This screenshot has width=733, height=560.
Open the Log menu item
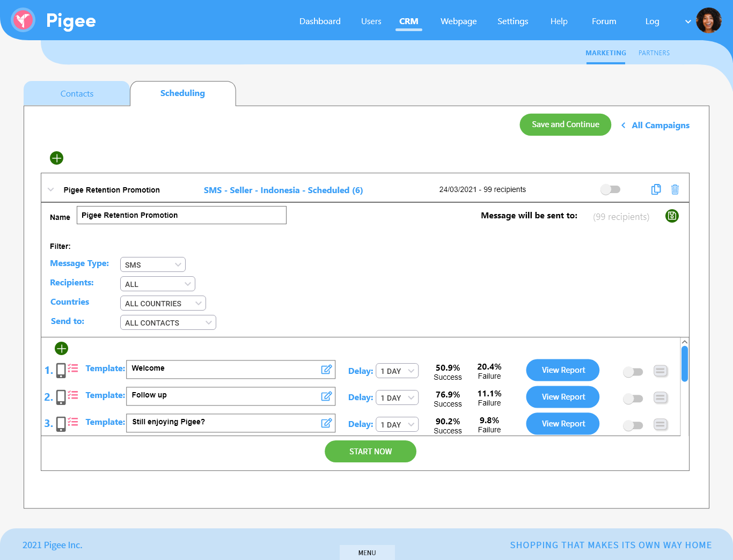tap(653, 21)
